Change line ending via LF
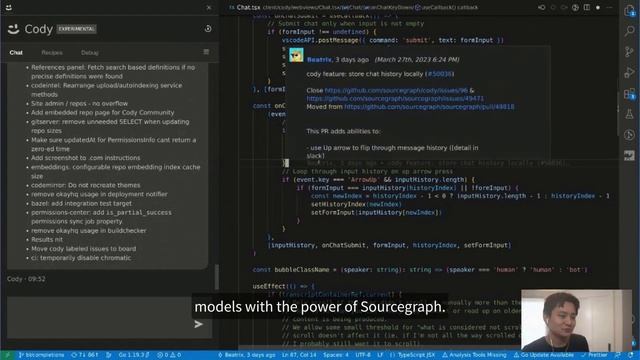The image size is (640, 360). [380, 355]
